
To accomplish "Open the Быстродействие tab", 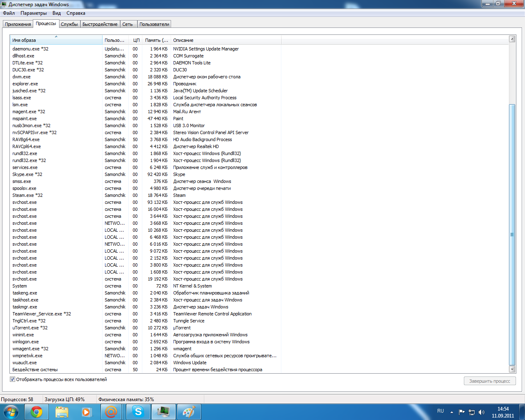I will coord(100,24).
